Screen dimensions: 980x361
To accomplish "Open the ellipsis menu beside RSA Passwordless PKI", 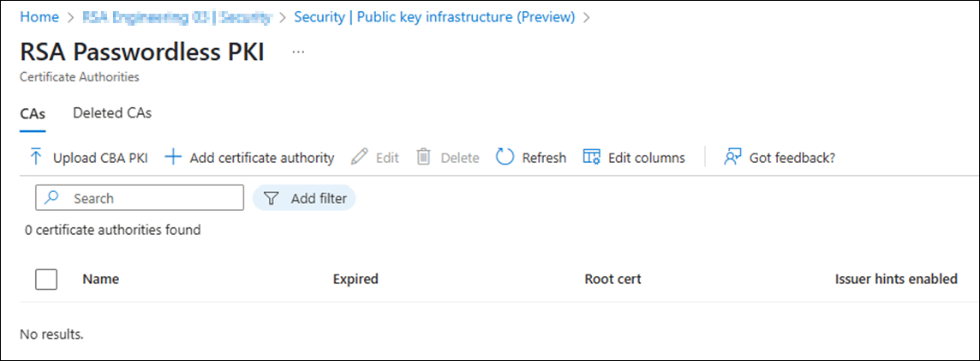I will (298, 52).
